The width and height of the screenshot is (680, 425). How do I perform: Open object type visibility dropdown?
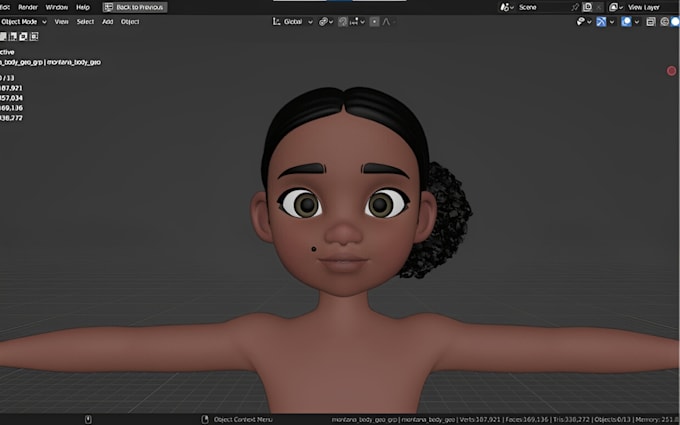pyautogui.click(x=583, y=22)
